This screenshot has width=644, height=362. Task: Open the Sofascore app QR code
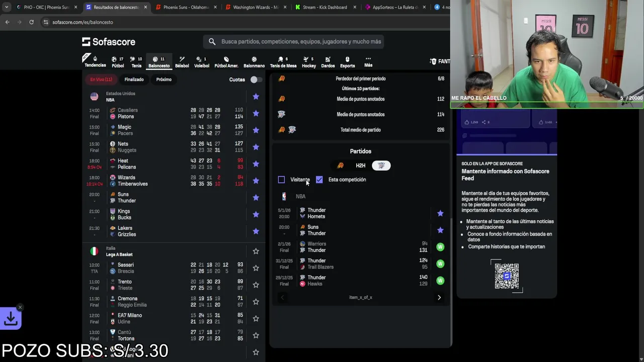click(x=507, y=276)
